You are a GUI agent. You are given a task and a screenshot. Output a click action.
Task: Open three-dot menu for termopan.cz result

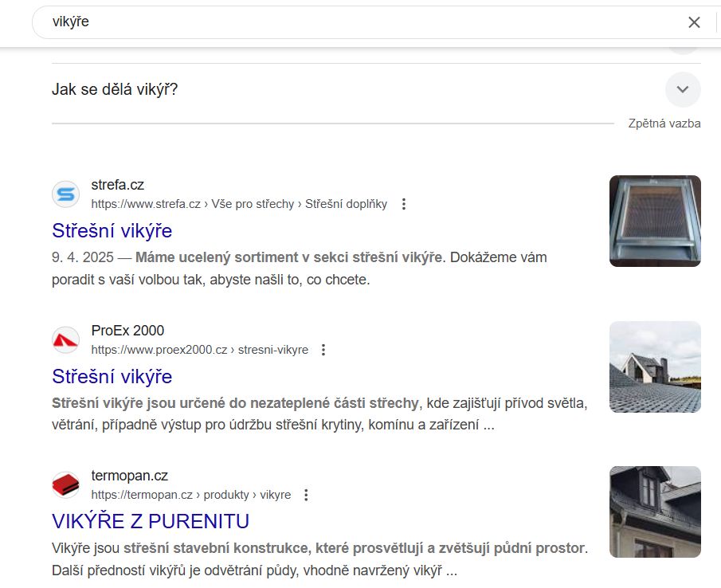coord(306,495)
